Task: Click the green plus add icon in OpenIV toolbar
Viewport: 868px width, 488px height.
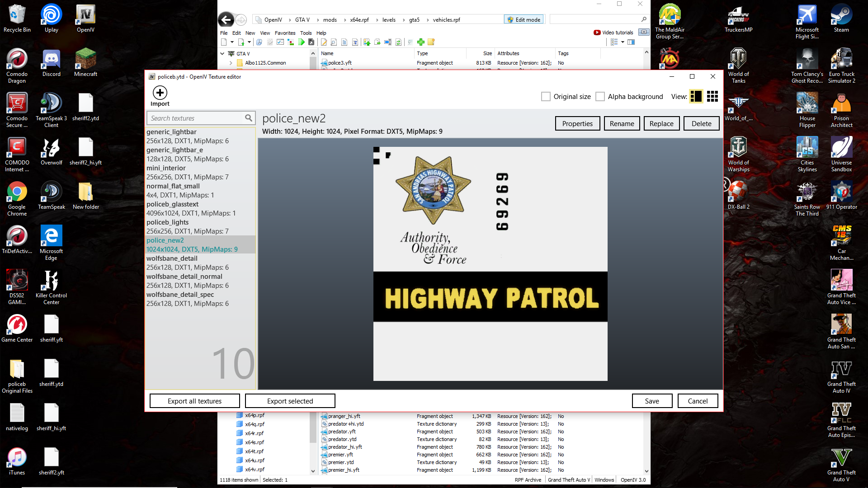Action: 421,42
